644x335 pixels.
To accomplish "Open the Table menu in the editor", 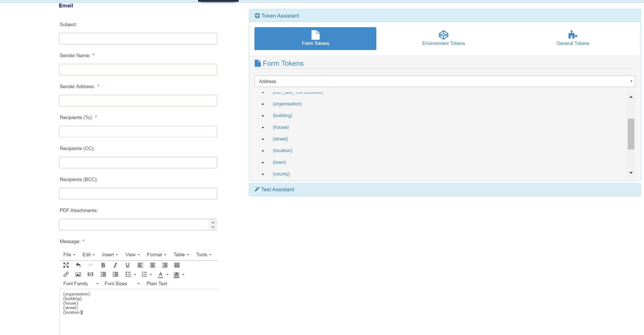I will 181,254.
